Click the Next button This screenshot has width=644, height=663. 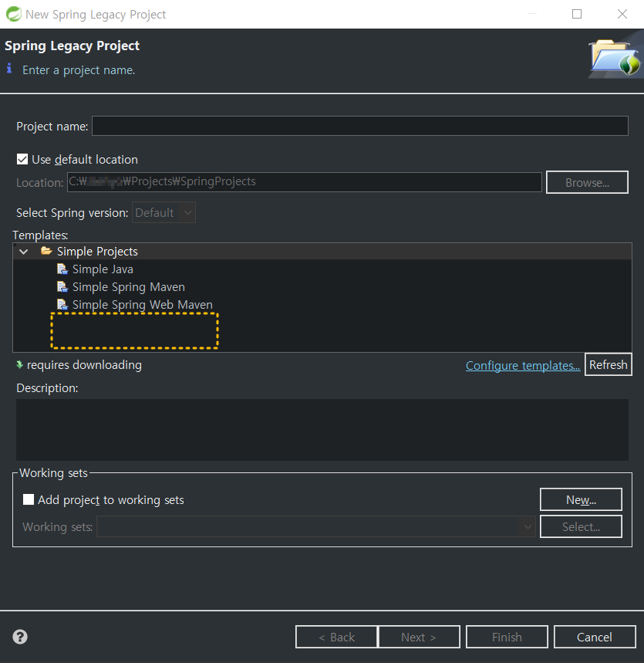(419, 637)
